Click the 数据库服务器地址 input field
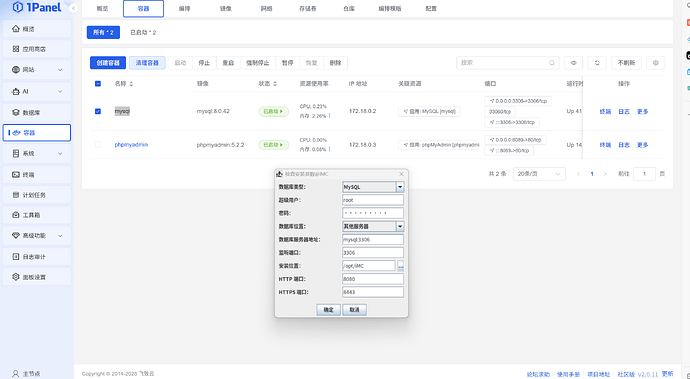 click(x=373, y=240)
